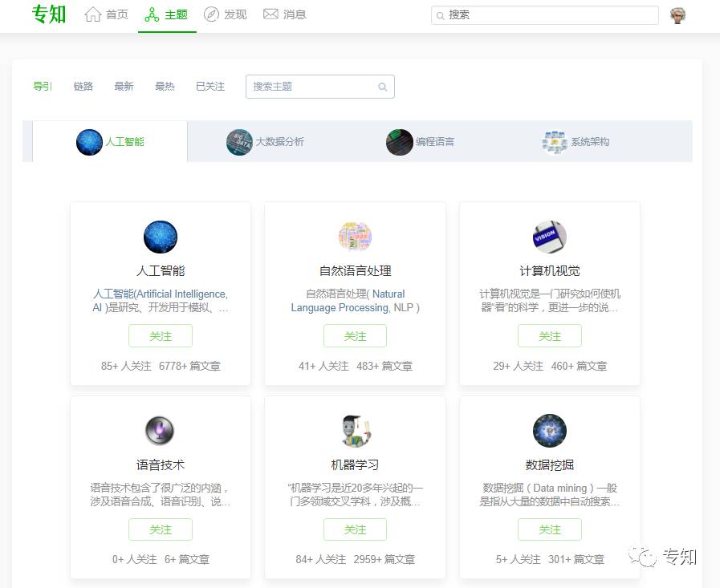Click the 460+ 篇文章 count

click(x=579, y=366)
